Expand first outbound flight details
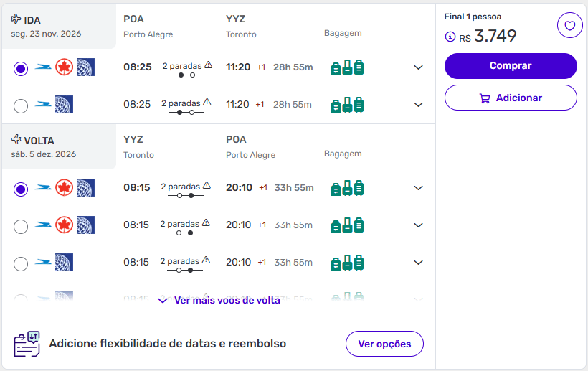The width and height of the screenshot is (588, 371). coord(419,67)
